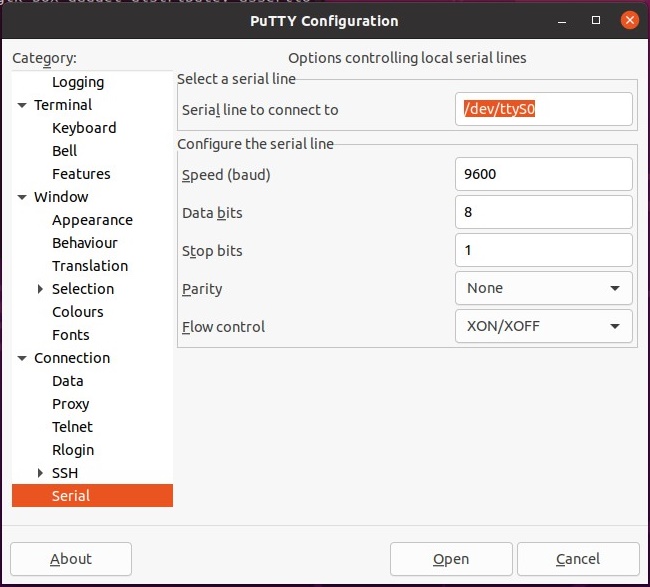Open the Proxy settings panel

(71, 404)
